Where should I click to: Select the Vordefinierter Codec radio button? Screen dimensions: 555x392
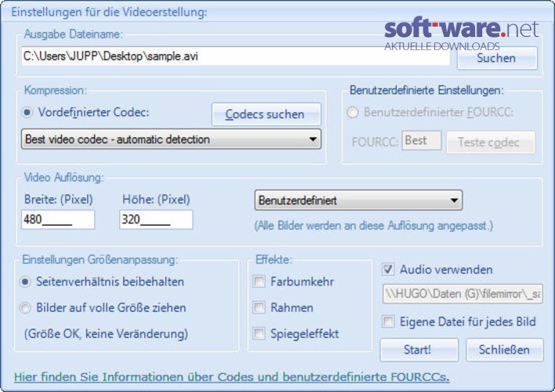[x=27, y=113]
